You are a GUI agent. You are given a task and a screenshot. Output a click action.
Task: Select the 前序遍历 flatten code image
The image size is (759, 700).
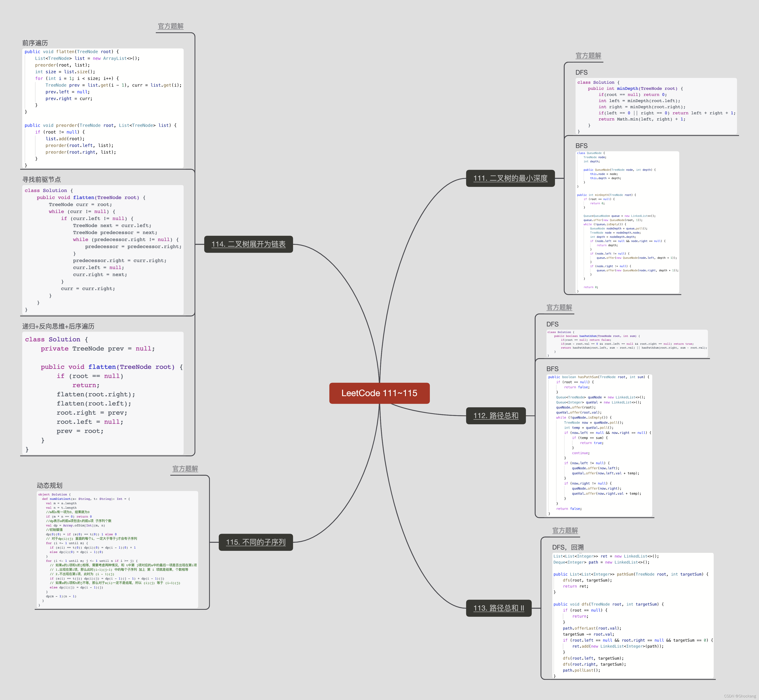(x=103, y=108)
